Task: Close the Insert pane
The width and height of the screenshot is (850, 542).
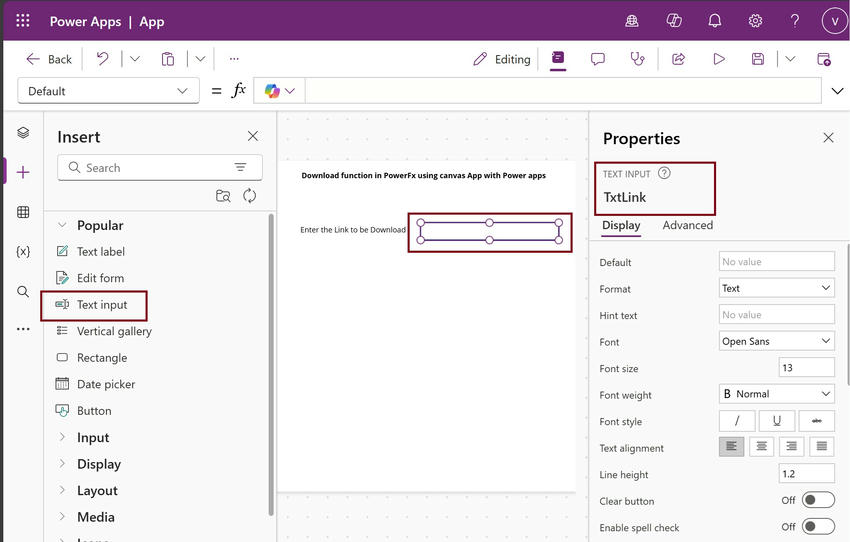Action: tap(253, 136)
